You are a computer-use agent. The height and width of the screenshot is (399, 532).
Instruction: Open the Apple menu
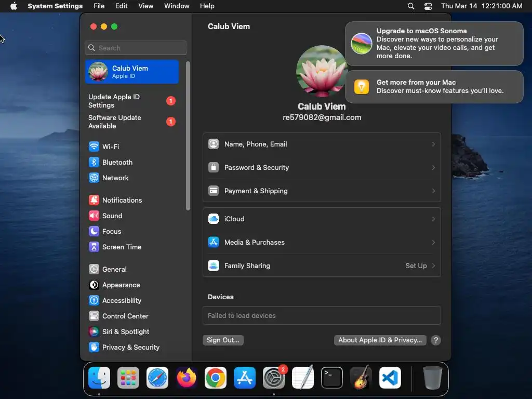click(x=14, y=6)
